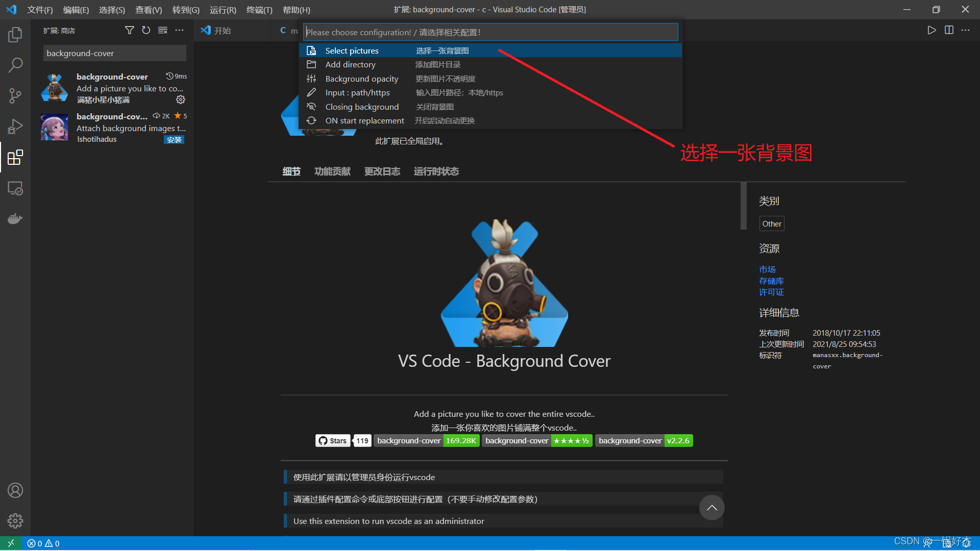Choose Add directory option

coord(491,65)
